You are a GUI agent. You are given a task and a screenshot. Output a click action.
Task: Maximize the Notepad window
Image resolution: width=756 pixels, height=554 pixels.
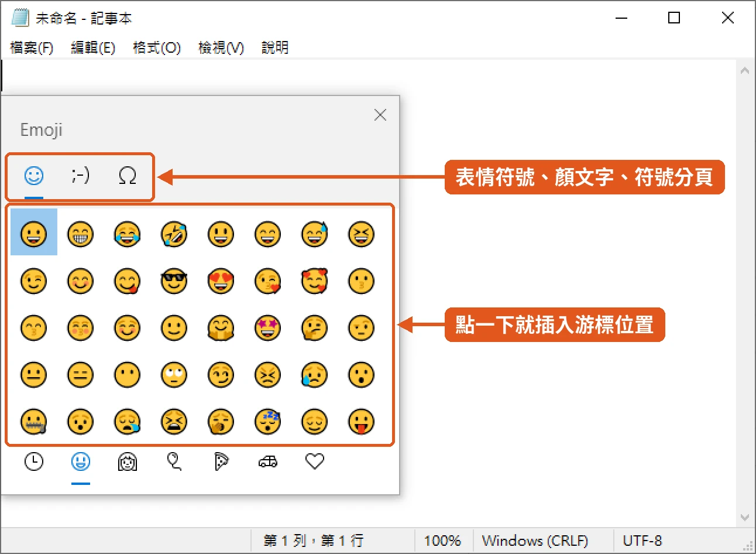(674, 18)
